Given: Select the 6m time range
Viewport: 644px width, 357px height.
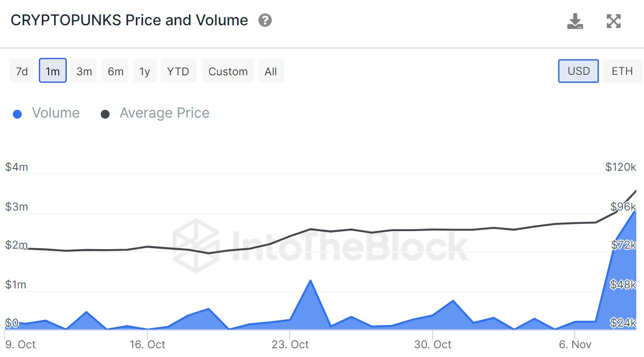Looking at the screenshot, I should (116, 71).
